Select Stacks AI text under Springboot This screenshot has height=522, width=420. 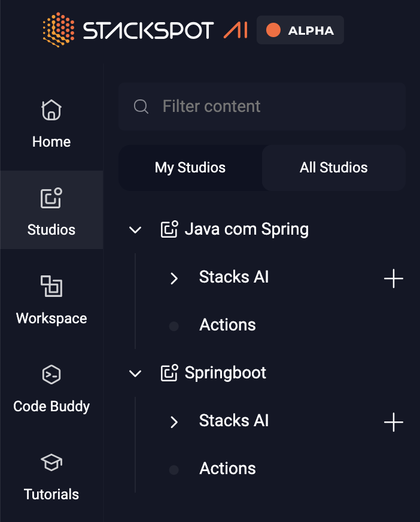(x=234, y=421)
